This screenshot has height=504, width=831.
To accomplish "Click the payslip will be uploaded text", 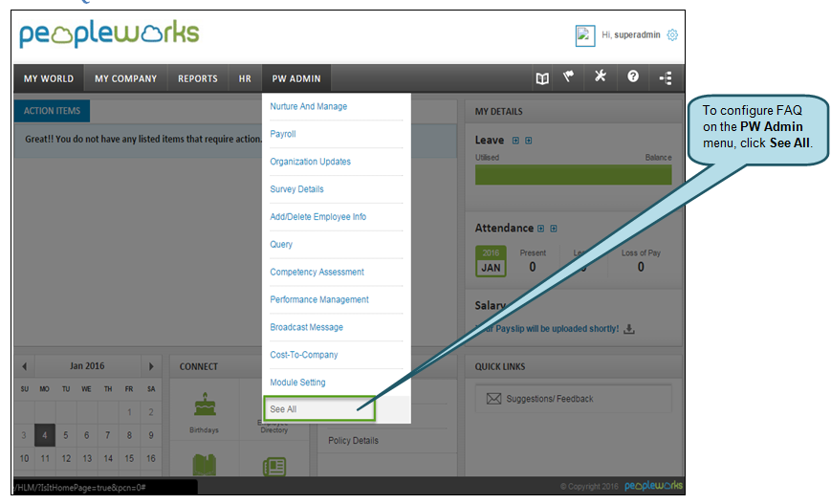I will [x=547, y=329].
